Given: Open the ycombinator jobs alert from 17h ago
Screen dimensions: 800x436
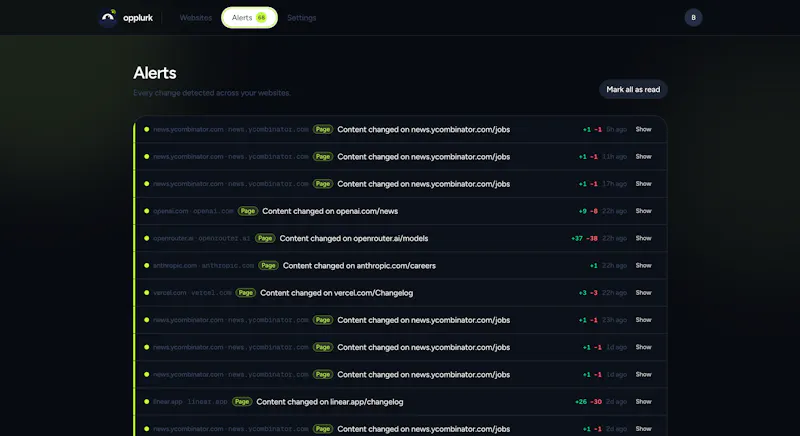Looking at the screenshot, I should [423, 184].
